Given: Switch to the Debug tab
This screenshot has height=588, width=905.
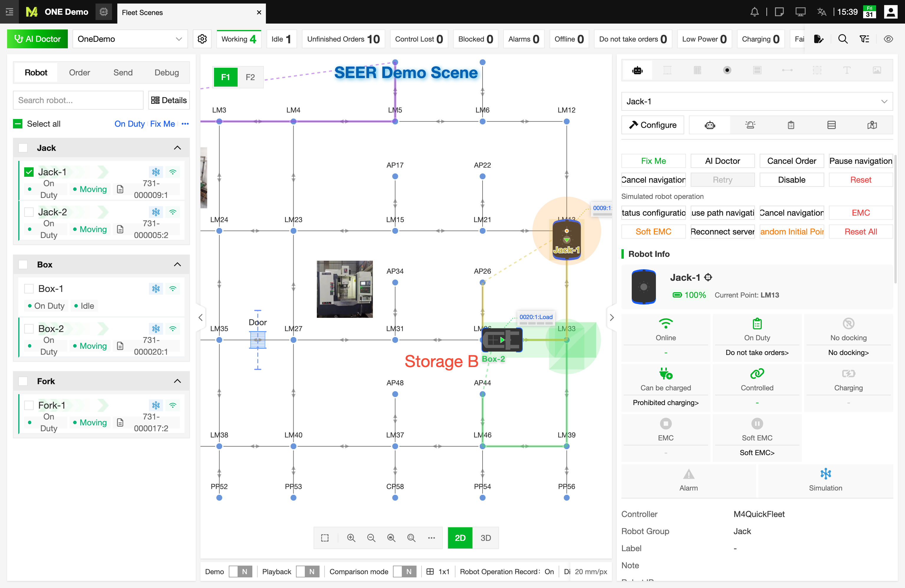Looking at the screenshot, I should click(167, 72).
